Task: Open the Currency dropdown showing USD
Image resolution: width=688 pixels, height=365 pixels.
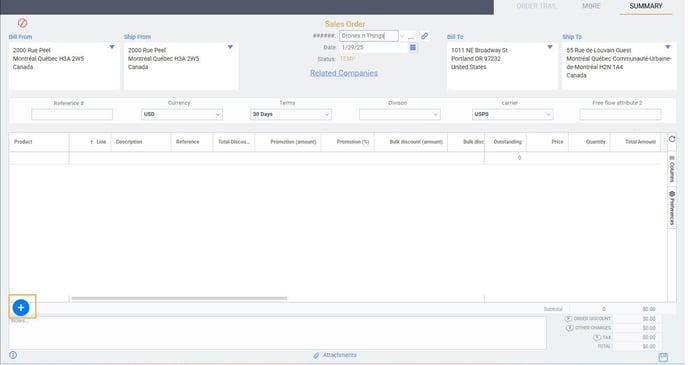Action: point(182,114)
